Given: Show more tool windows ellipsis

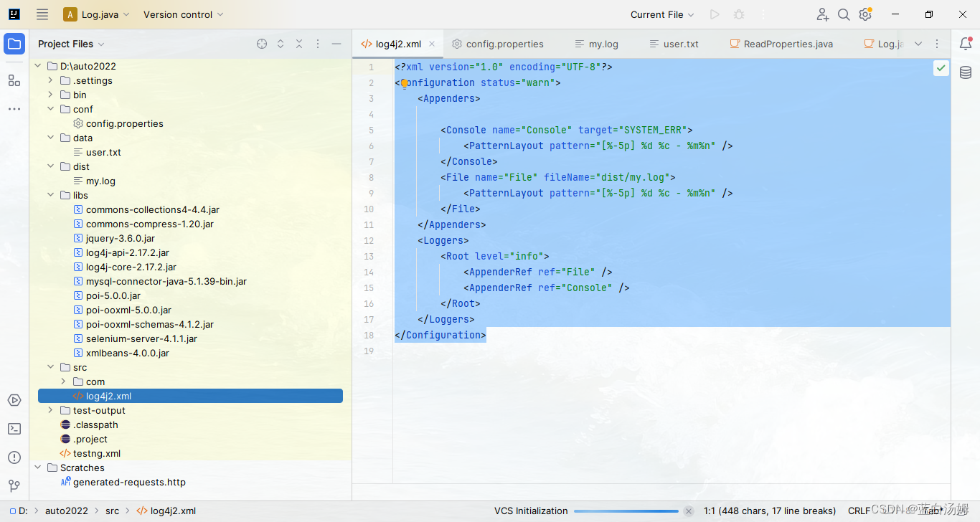Looking at the screenshot, I should coord(14,109).
